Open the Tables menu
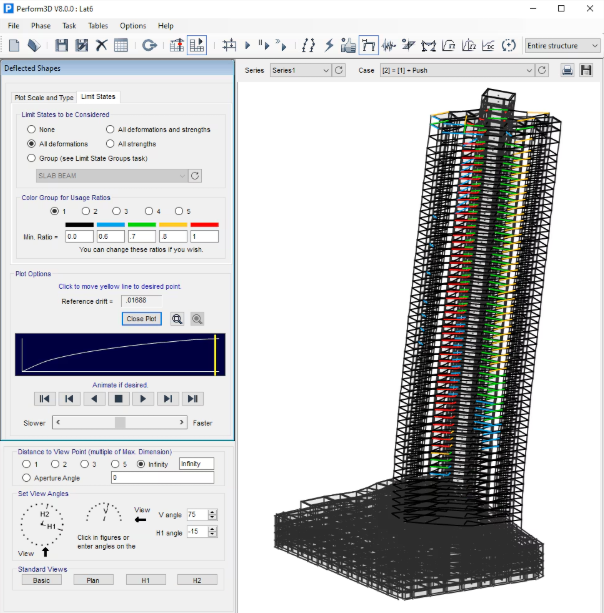 tap(98, 25)
